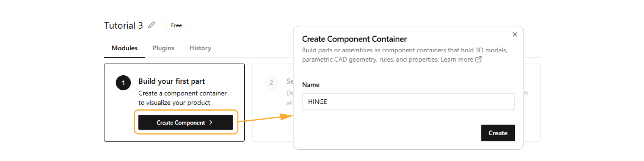Click the step 1 number circle

(x=123, y=83)
